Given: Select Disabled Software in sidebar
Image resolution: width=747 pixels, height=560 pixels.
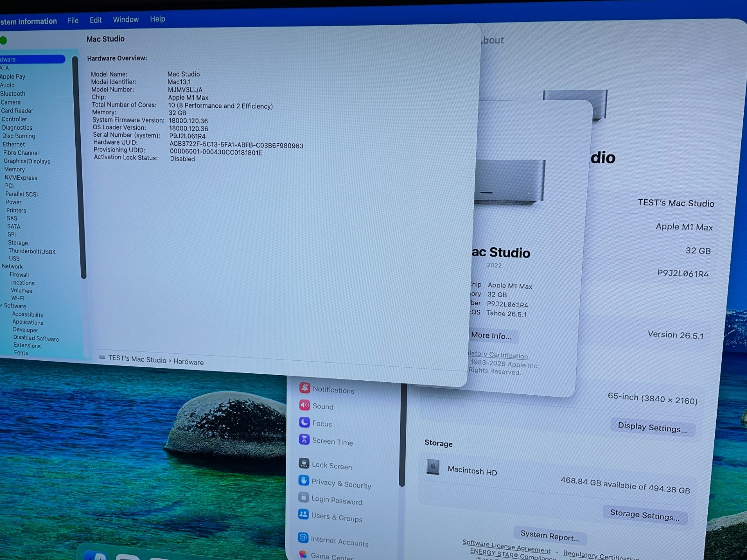Looking at the screenshot, I should coord(36,338).
